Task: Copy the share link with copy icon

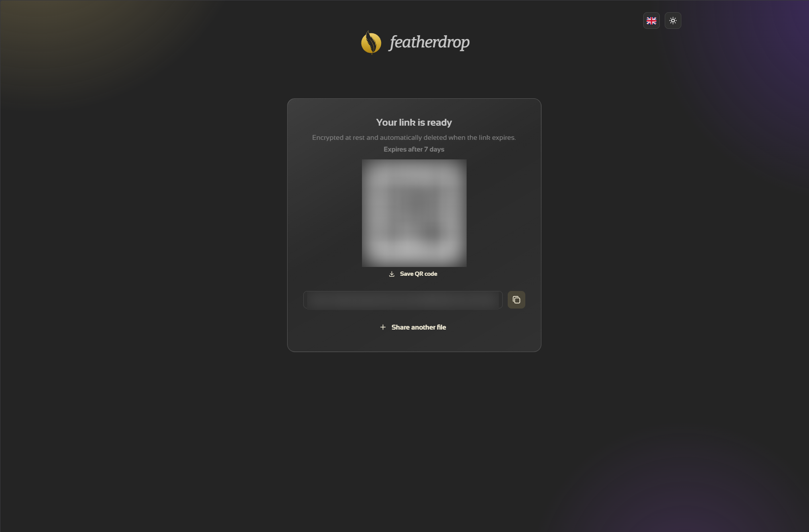Action: pyautogui.click(x=516, y=300)
